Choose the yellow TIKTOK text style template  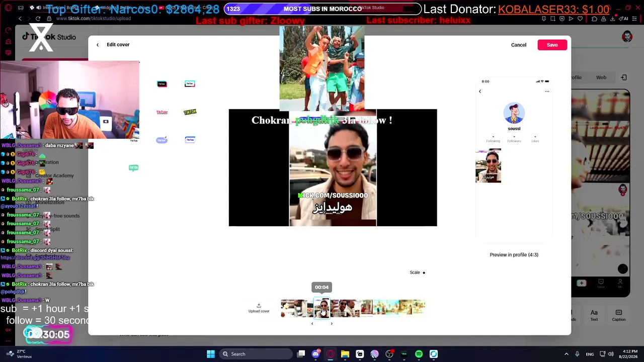190,112
